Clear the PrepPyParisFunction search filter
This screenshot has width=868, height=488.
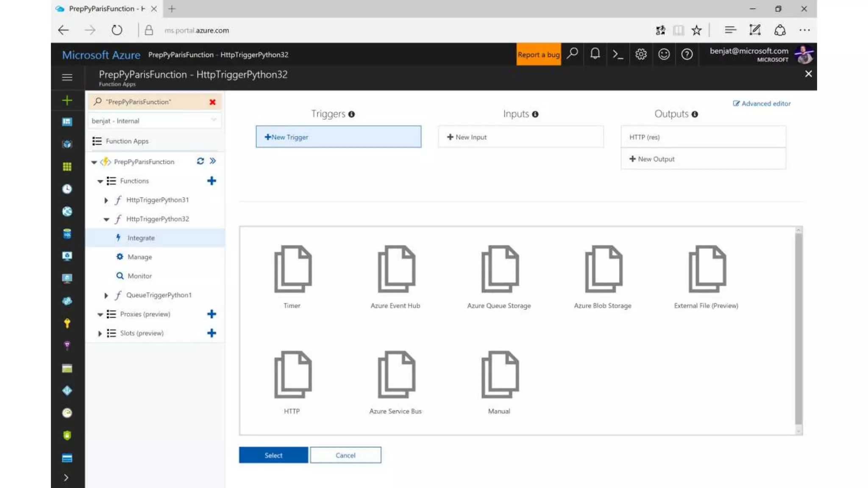point(212,102)
